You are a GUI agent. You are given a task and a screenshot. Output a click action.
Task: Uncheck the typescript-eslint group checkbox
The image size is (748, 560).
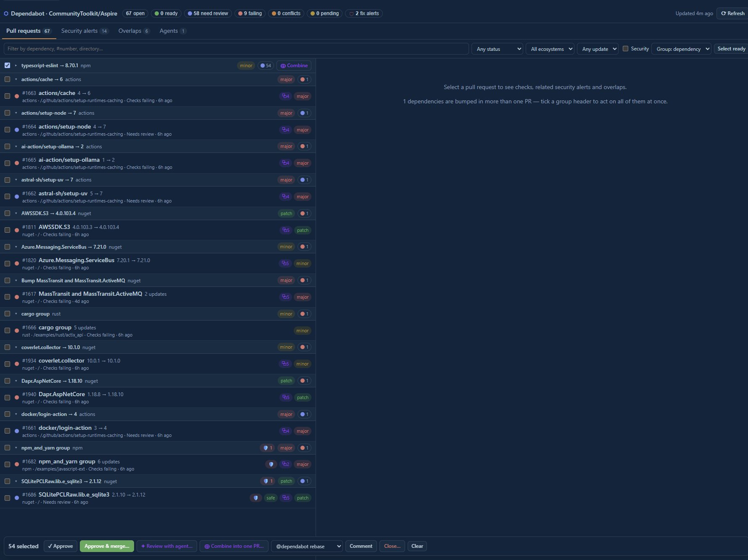click(x=8, y=66)
